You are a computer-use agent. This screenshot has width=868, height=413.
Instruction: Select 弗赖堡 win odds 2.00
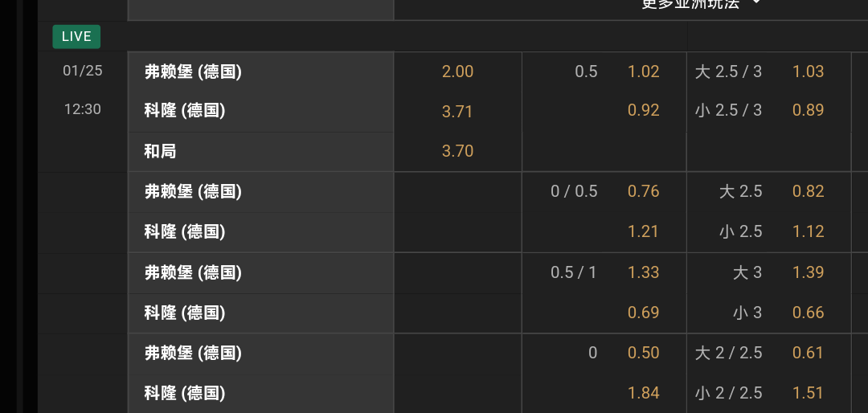point(457,72)
